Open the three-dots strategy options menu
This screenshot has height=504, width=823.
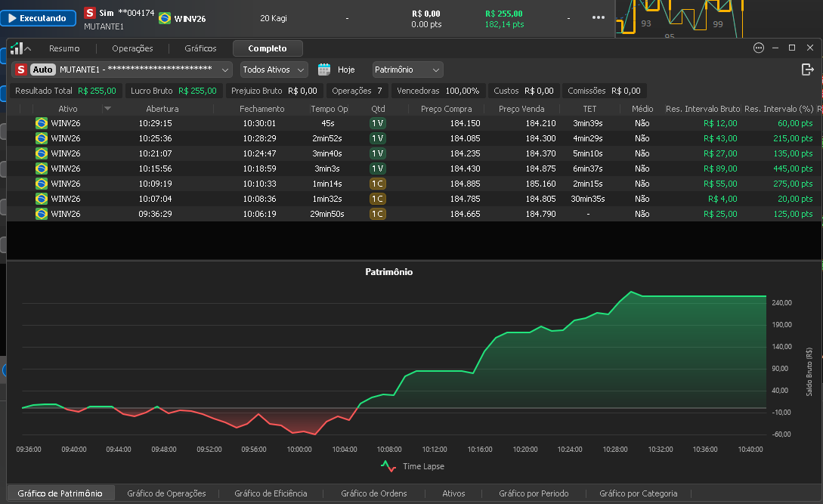click(599, 17)
